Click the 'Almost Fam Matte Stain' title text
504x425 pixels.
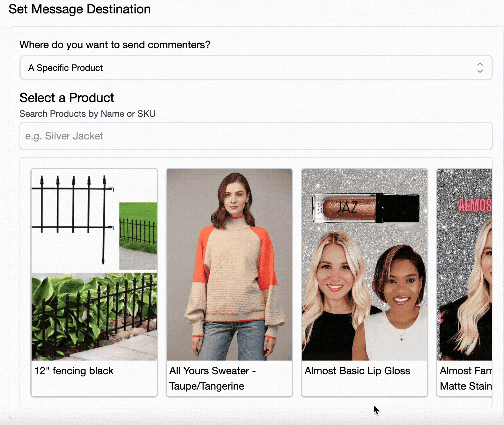click(466, 378)
